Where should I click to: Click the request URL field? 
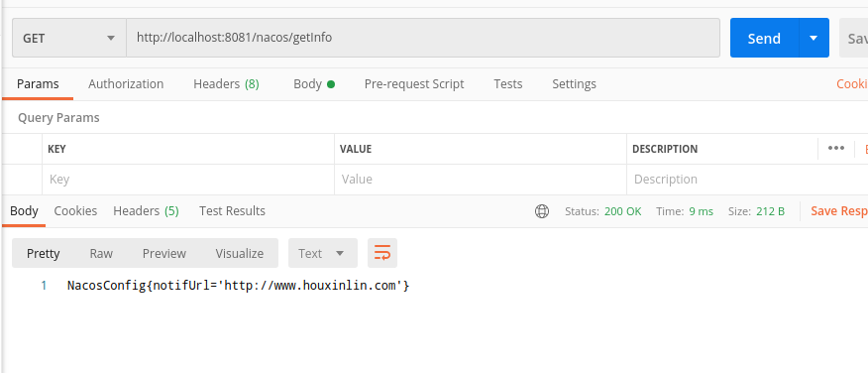tap(423, 38)
